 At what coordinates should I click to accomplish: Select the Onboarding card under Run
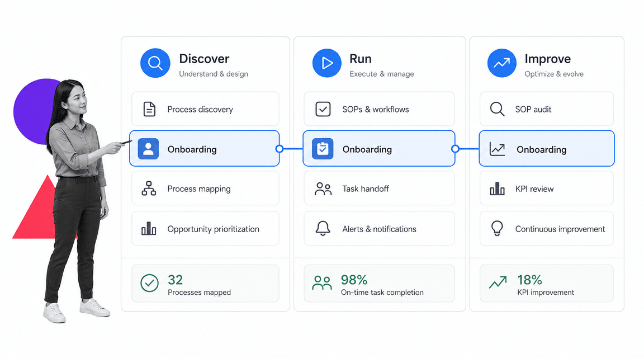click(x=379, y=149)
